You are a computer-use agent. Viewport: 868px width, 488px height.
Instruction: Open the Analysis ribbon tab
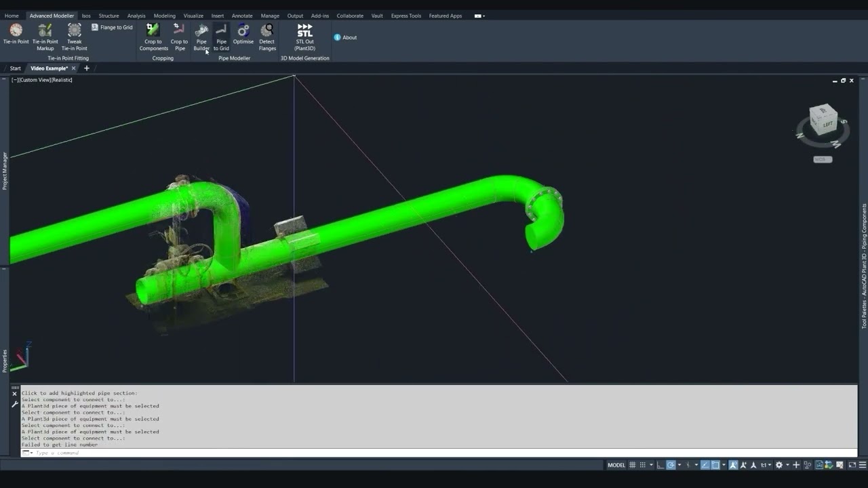[136, 16]
